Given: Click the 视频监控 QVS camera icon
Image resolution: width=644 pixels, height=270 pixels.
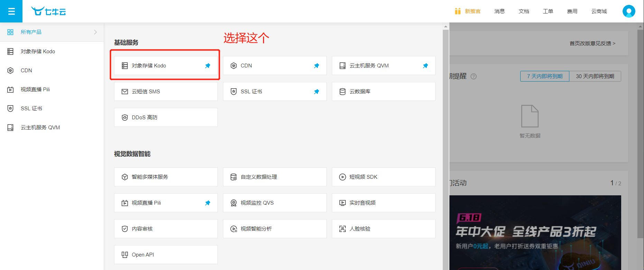Looking at the screenshot, I should coord(234,203).
